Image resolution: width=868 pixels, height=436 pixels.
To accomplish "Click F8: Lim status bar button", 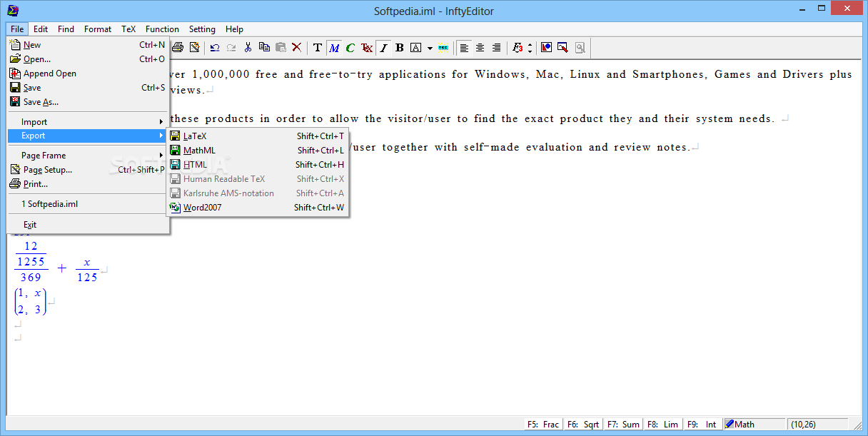I will pos(662,425).
